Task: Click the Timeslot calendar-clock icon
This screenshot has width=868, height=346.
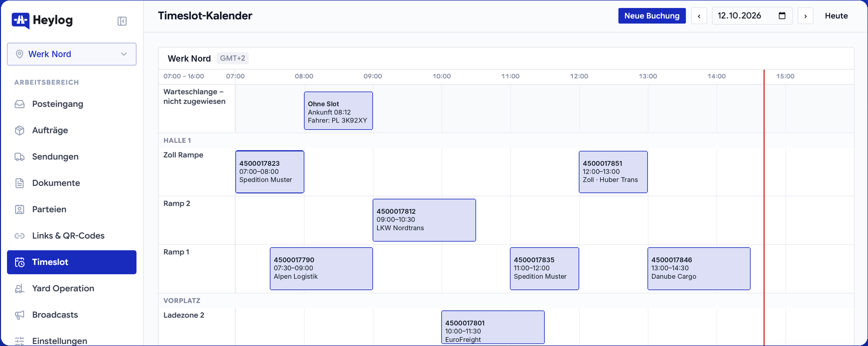Action: click(19, 262)
